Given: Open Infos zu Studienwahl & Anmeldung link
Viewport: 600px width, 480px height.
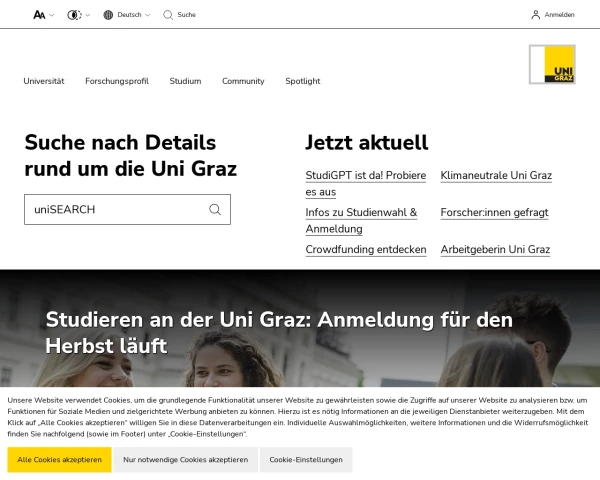Looking at the screenshot, I should (361, 220).
